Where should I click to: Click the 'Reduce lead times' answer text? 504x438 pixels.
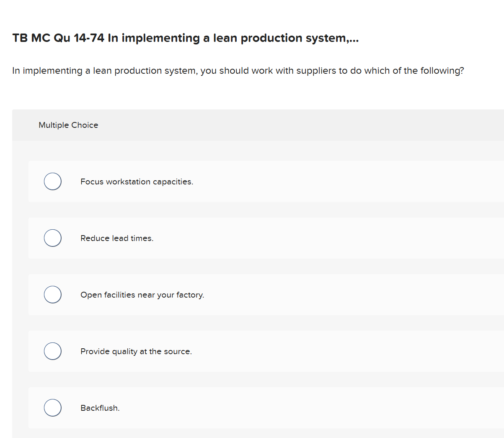click(117, 238)
